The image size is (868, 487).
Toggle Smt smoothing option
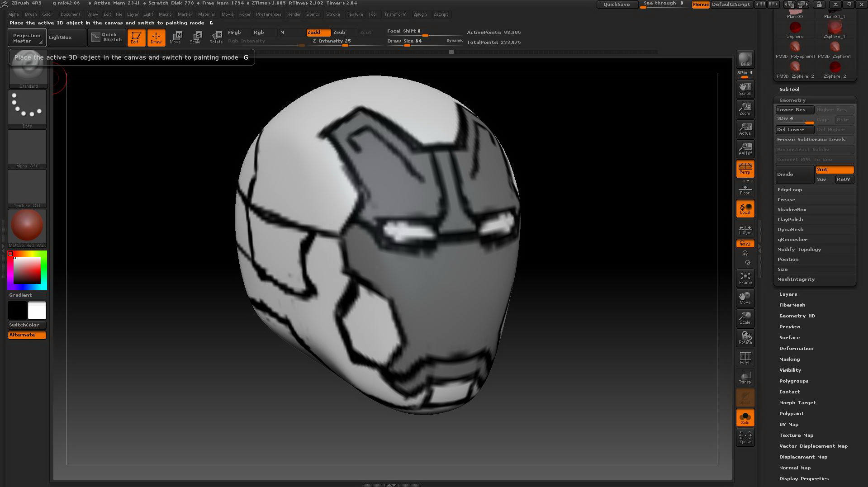(x=835, y=170)
